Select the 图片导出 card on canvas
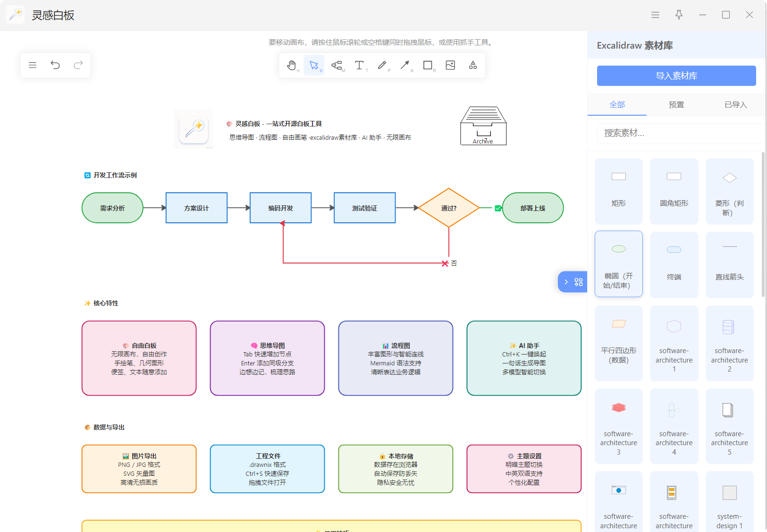The height and width of the screenshot is (532, 767). 139,469
